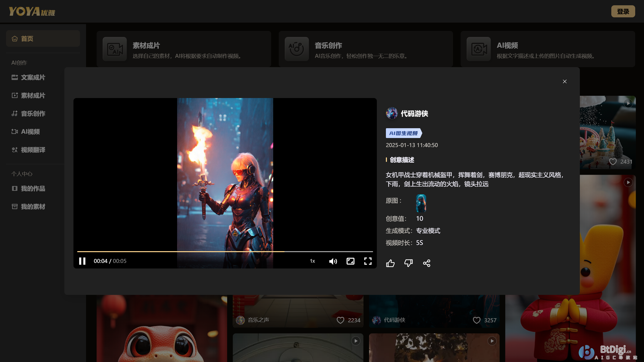
Task: Click 音乐之声 avatar icon
Action: click(240, 320)
